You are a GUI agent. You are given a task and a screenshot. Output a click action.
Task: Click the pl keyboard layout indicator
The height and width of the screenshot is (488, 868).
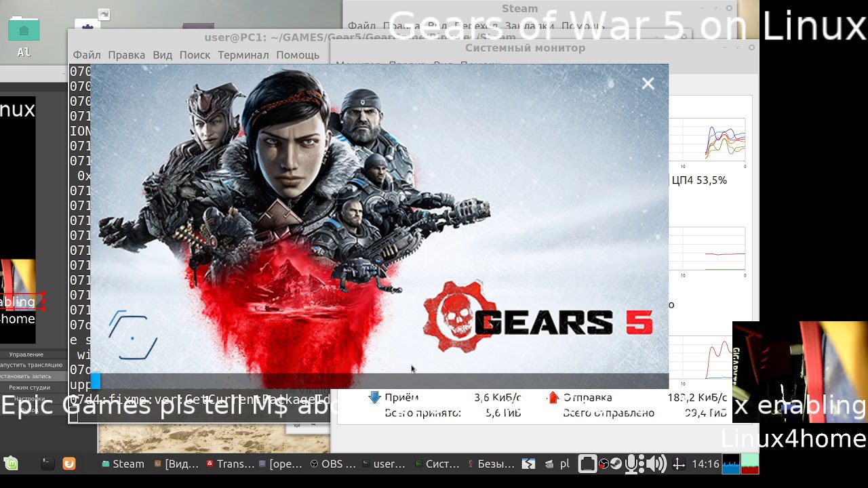(x=564, y=464)
